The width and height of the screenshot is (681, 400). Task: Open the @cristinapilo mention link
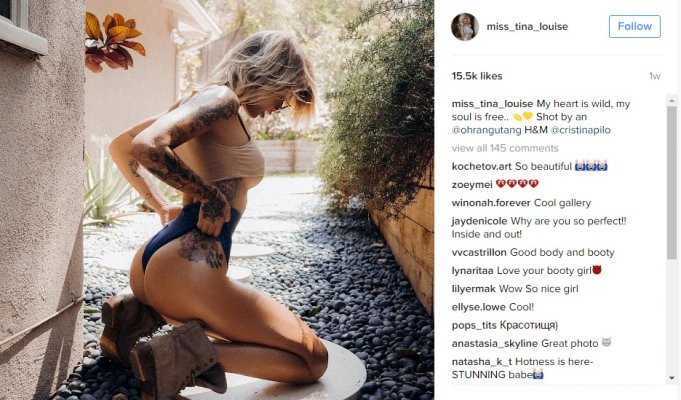click(x=581, y=130)
